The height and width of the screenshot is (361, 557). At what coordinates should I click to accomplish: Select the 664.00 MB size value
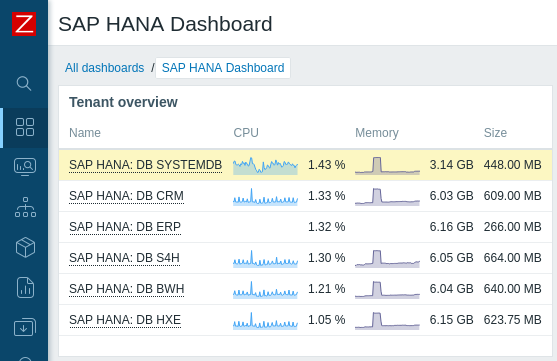[513, 258]
